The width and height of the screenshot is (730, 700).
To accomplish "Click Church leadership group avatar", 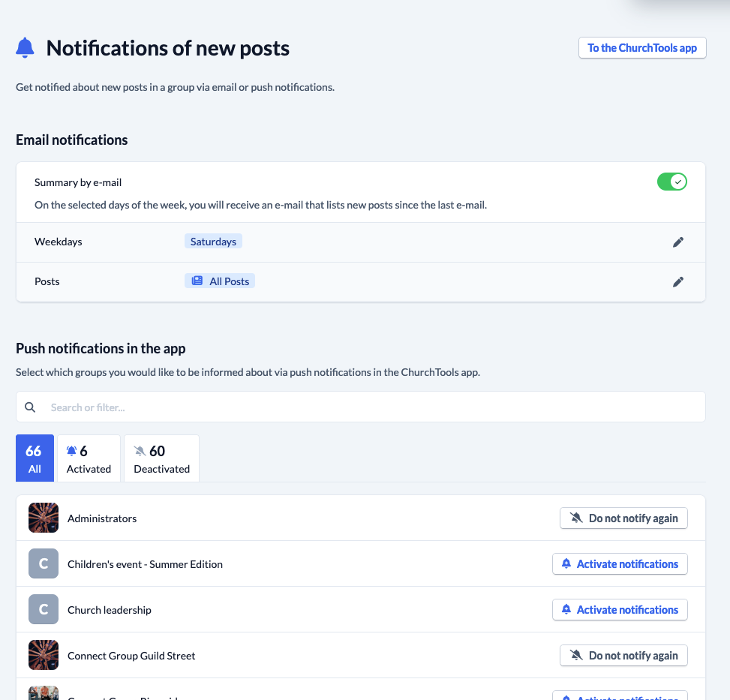I will 44,609.
